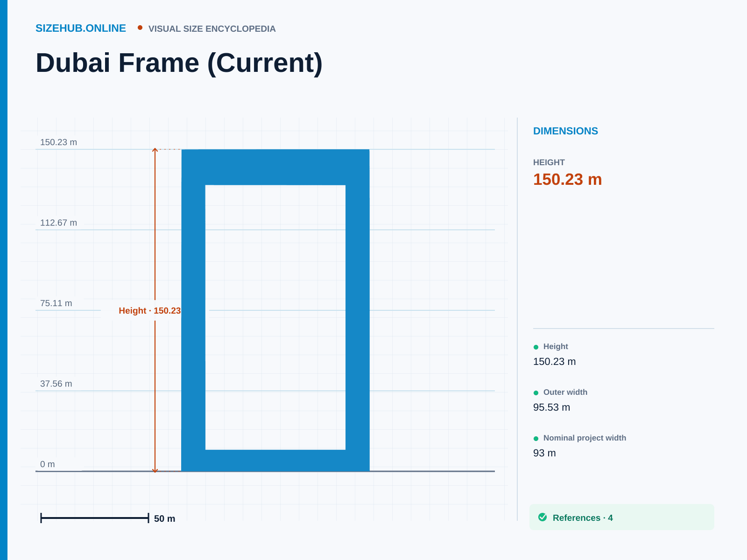Click the 150.23 m axis label on chart
This screenshot has height=560, width=747.
(58, 142)
